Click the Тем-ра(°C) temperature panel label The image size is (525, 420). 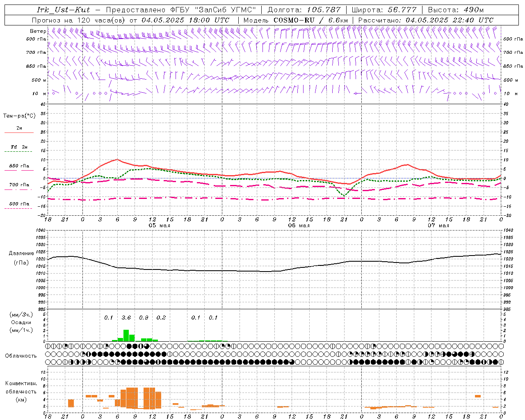pyautogui.click(x=19, y=116)
